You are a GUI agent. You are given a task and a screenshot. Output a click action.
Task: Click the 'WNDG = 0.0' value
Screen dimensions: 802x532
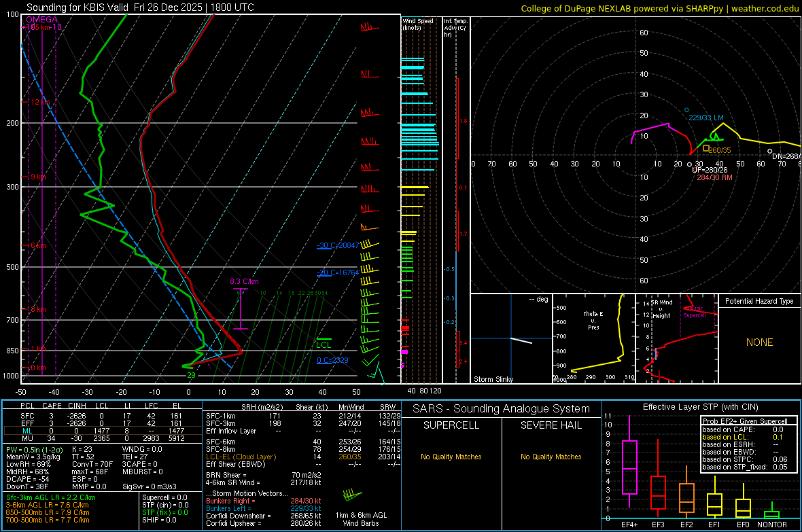142,449
